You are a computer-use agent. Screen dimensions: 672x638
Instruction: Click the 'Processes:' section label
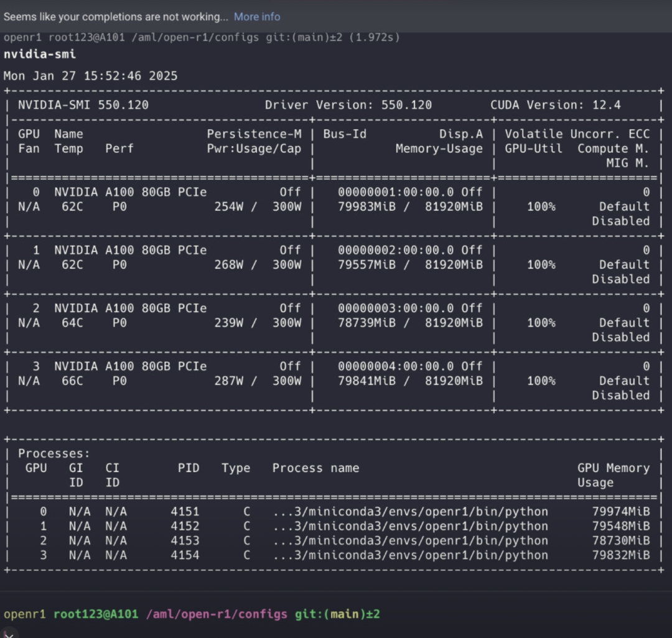(x=54, y=453)
